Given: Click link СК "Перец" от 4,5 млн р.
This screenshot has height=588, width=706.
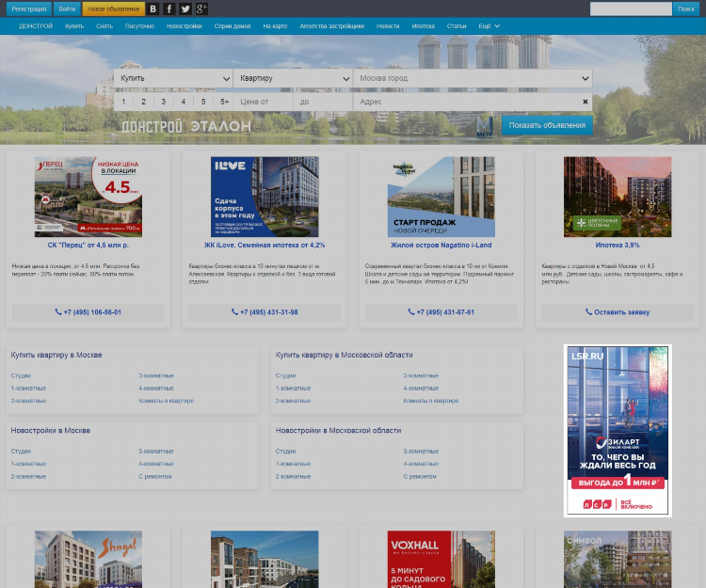Looking at the screenshot, I should click(88, 246).
